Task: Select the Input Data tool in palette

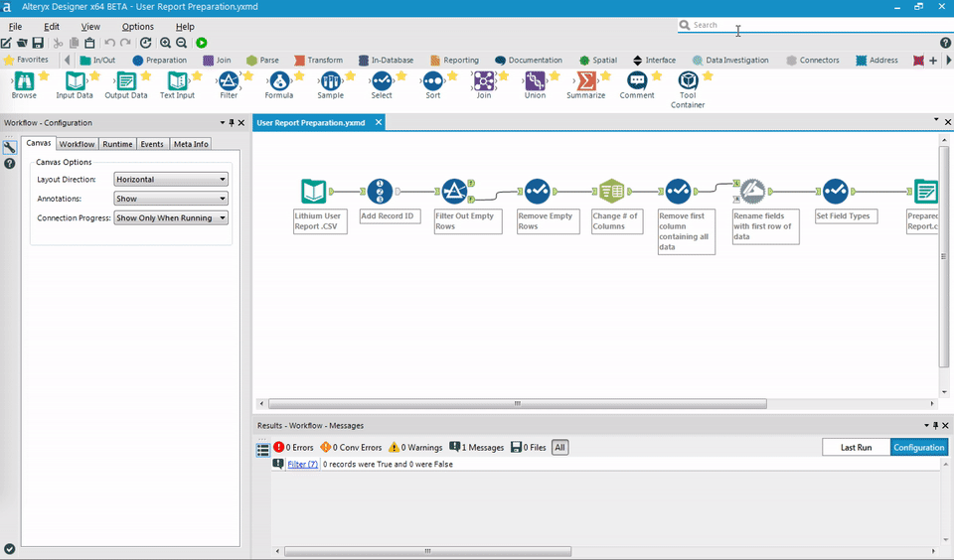Action: (75, 85)
